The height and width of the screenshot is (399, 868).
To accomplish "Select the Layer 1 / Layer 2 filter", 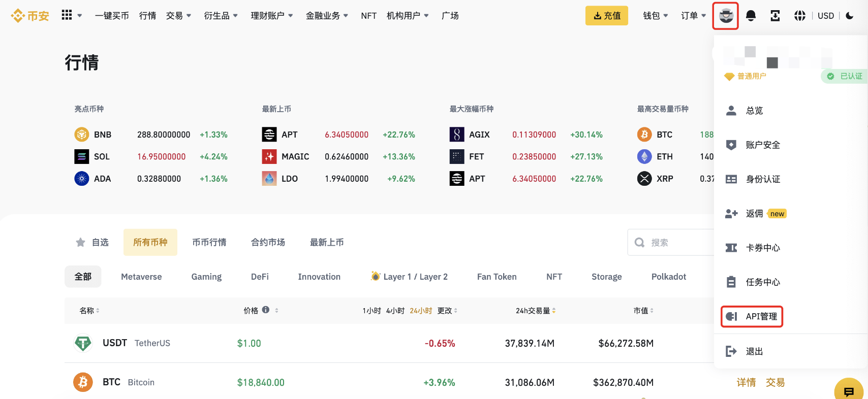I will [409, 277].
